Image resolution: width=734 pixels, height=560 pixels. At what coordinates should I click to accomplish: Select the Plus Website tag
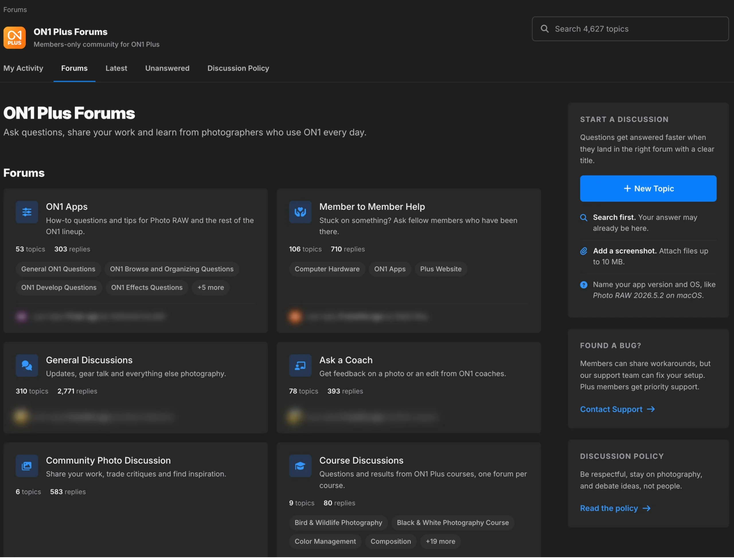[x=441, y=269]
